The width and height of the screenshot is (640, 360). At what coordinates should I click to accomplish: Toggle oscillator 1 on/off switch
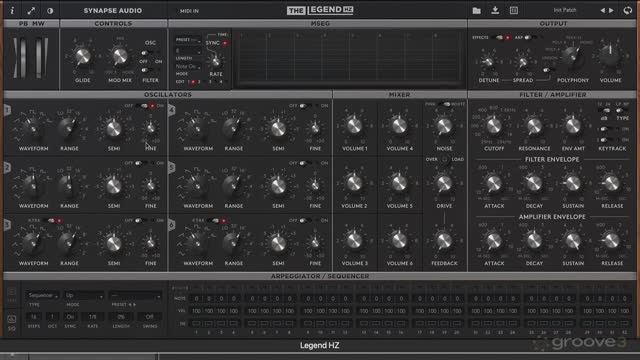(147, 106)
